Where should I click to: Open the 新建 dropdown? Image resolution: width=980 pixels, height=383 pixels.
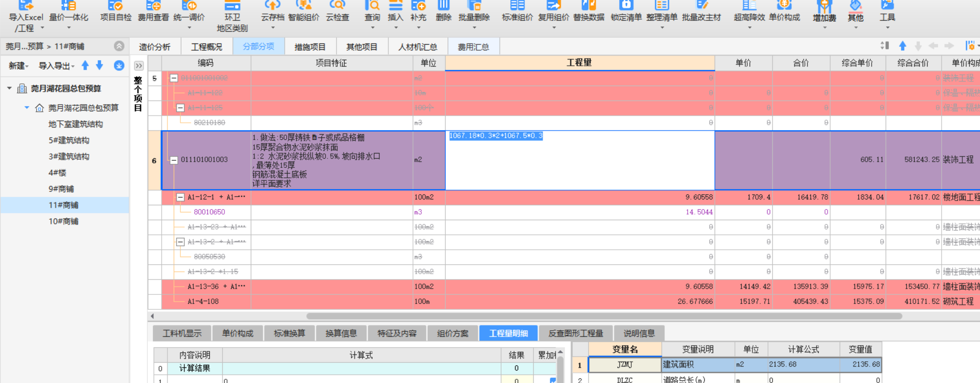[x=18, y=66]
